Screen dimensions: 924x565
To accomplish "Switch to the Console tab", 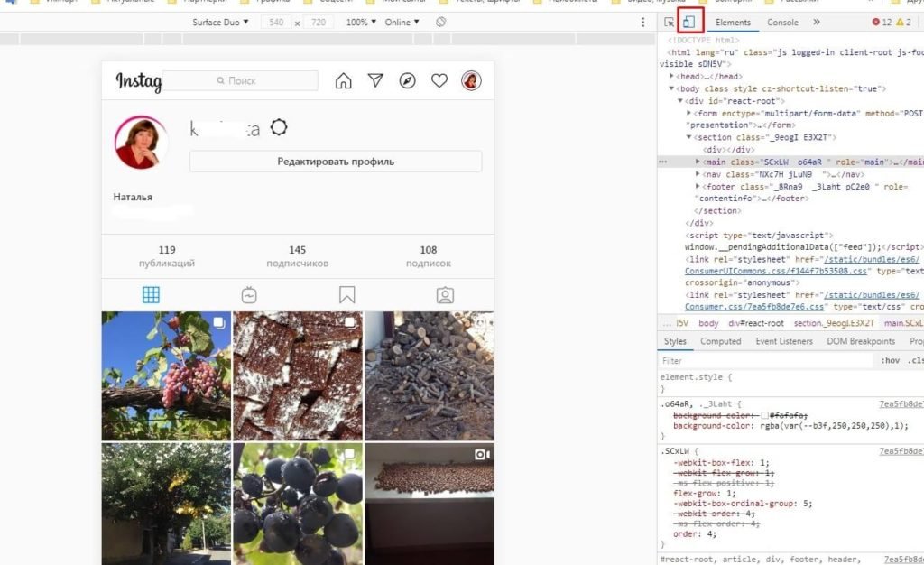I will [x=782, y=23].
